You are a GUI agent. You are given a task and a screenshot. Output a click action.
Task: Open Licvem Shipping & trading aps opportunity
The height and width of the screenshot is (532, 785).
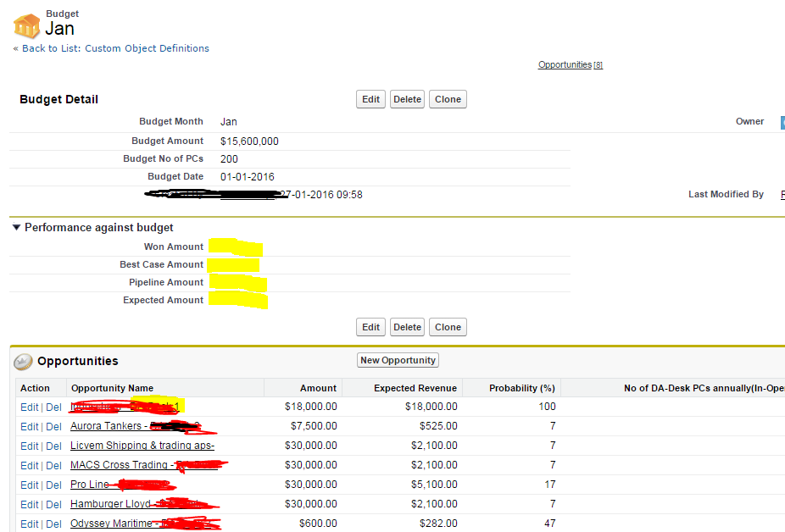[x=142, y=446]
